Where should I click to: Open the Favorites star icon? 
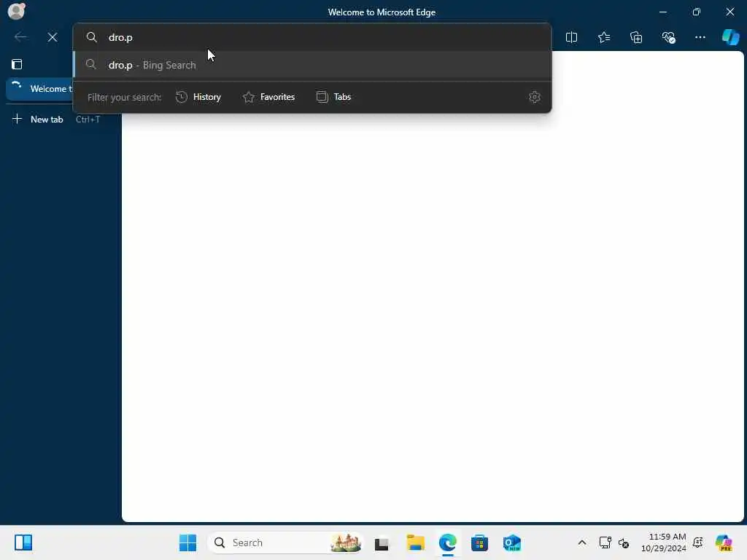(x=603, y=37)
